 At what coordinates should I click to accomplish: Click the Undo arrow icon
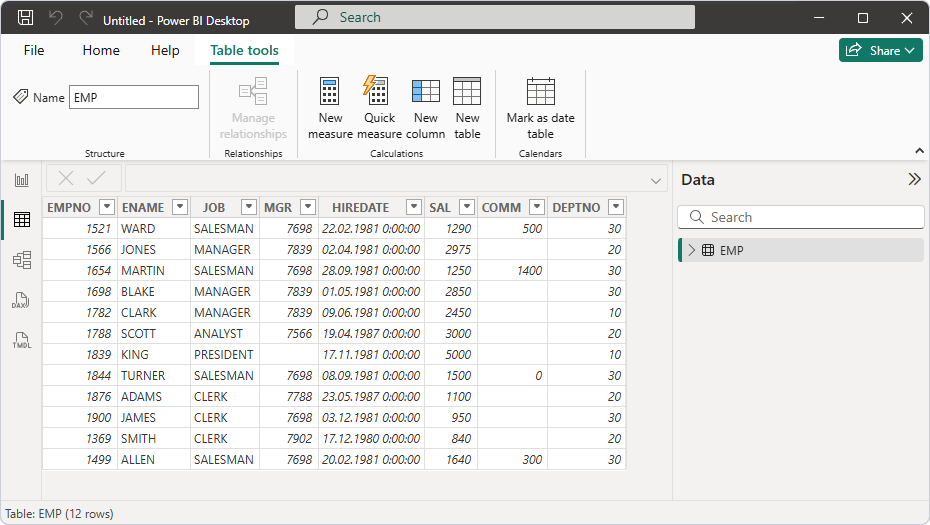click(56, 18)
